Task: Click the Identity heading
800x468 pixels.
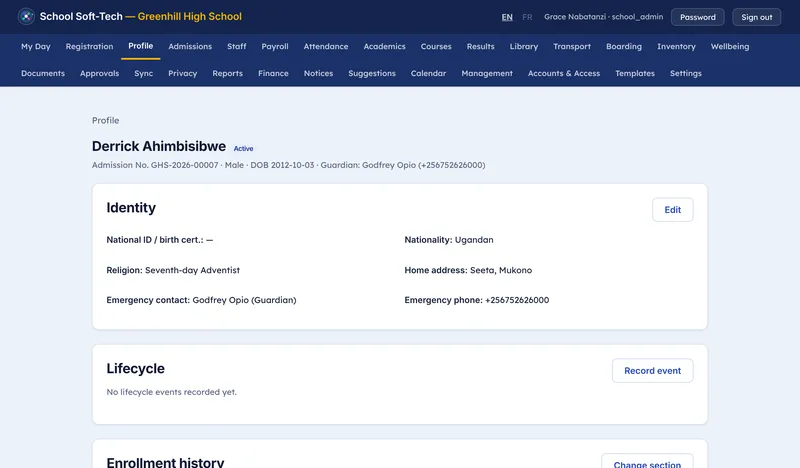Action: [x=131, y=208]
